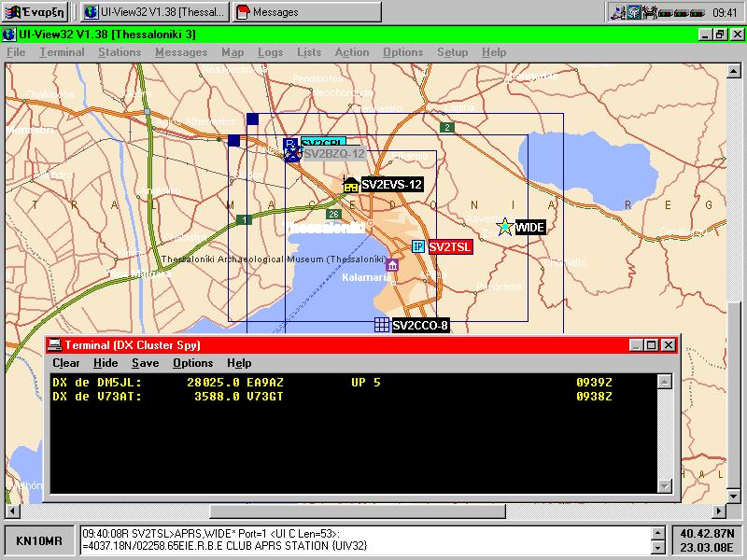Open the Messages menu
The height and width of the screenshot is (560, 747).
point(181,52)
